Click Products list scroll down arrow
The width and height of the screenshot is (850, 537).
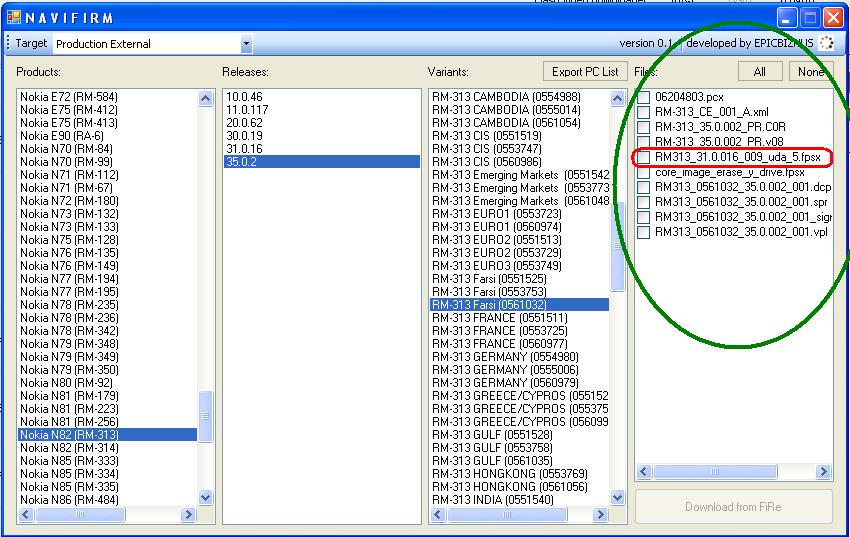(205, 497)
